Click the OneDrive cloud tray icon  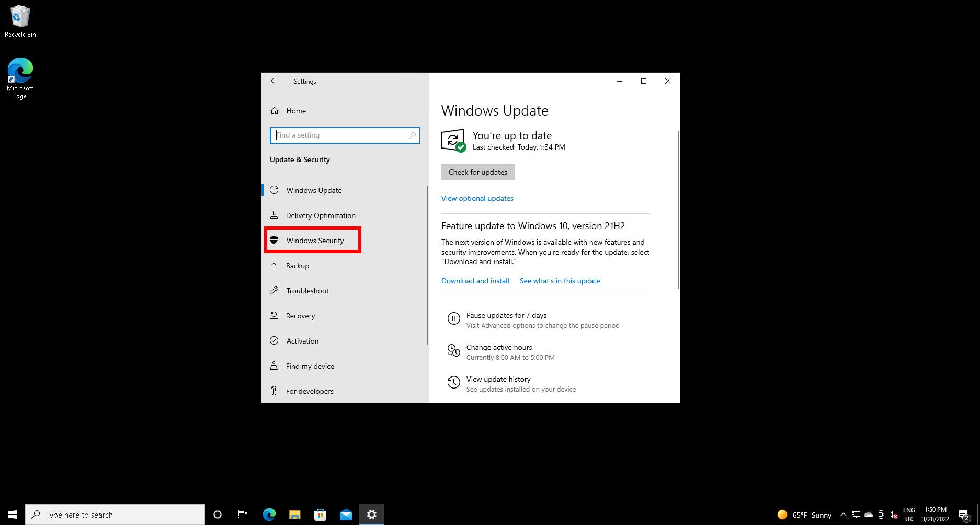[869, 515]
